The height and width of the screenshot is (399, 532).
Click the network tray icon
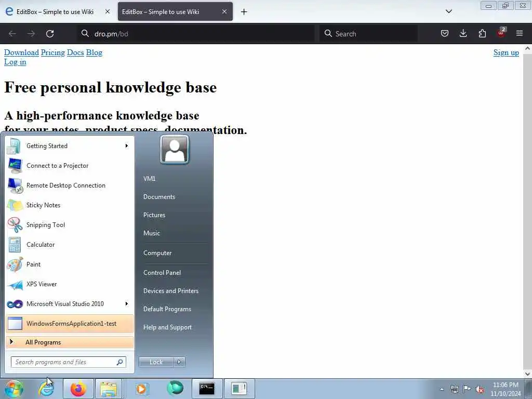click(x=454, y=389)
